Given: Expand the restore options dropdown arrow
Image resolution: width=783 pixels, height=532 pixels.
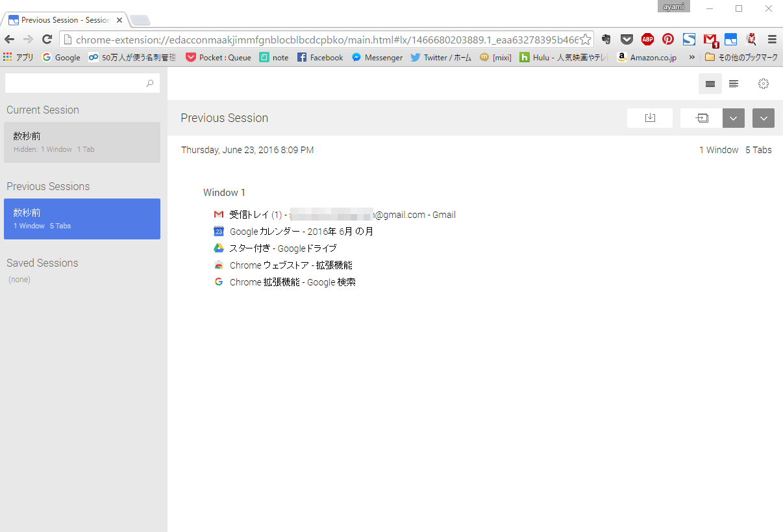Looking at the screenshot, I should point(734,118).
